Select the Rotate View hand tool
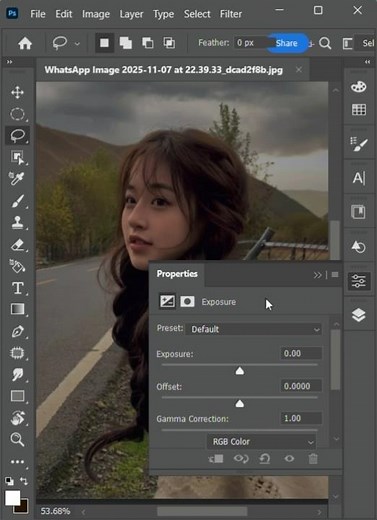Screen dimensions: 377x520 [17, 418]
